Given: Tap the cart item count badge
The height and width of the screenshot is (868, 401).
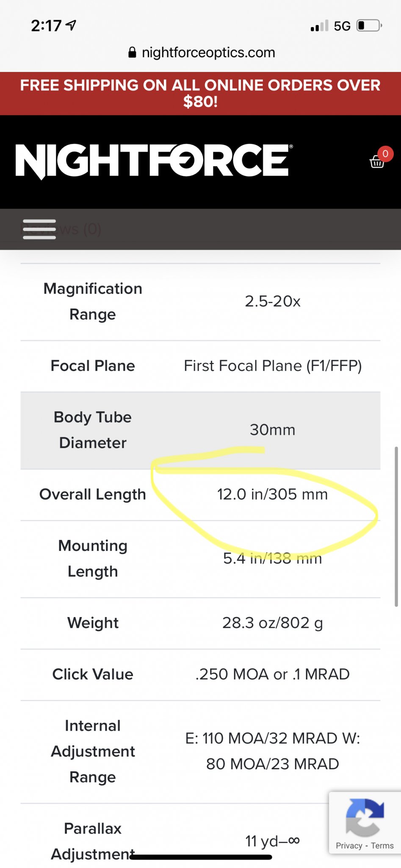Looking at the screenshot, I should click(385, 153).
